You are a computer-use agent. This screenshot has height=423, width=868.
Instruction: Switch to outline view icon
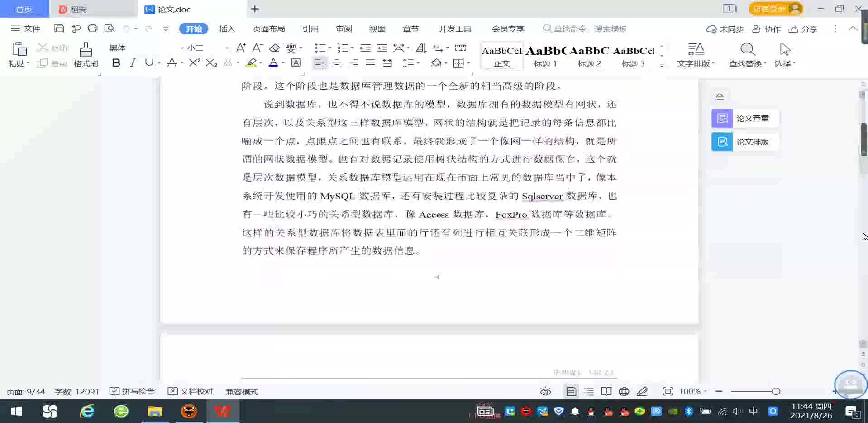[589, 391]
